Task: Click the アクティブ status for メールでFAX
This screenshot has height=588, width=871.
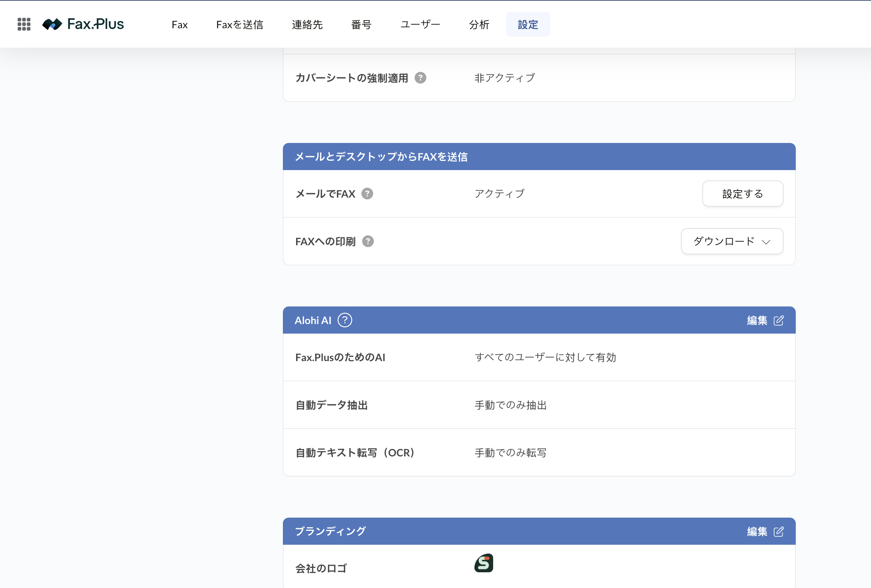Action: pos(500,194)
